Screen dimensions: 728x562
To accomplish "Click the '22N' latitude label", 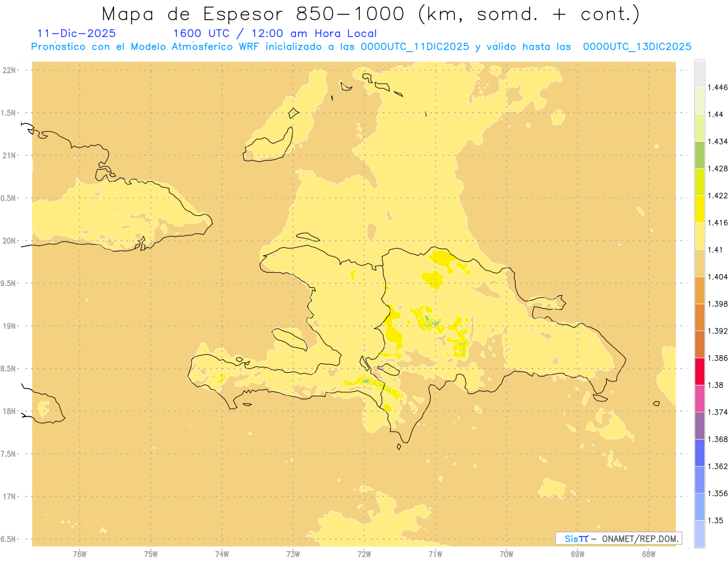I will pyautogui.click(x=10, y=70).
